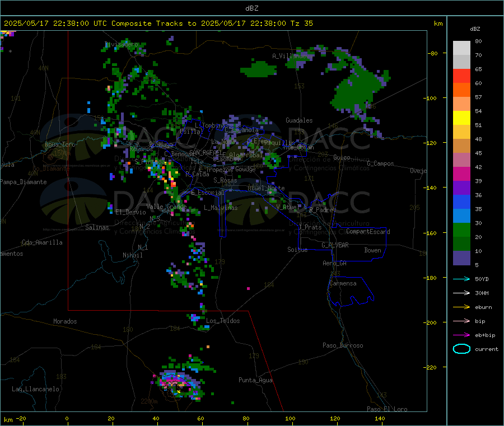Click the E_Escorial location label
504x426 pixels.
pyautogui.click(x=207, y=193)
